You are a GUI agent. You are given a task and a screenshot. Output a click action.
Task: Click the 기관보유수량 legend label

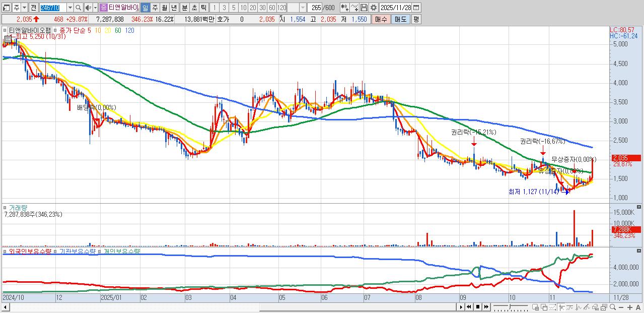77,251
